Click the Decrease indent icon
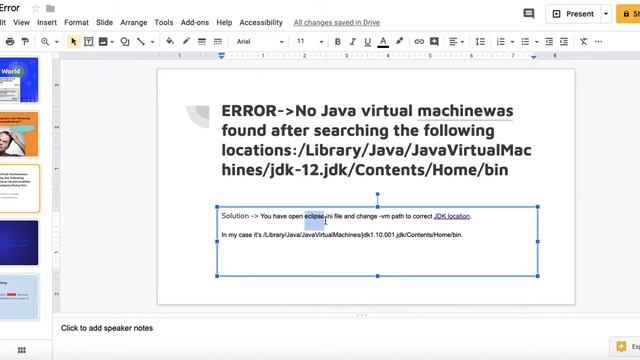 pos(549,42)
